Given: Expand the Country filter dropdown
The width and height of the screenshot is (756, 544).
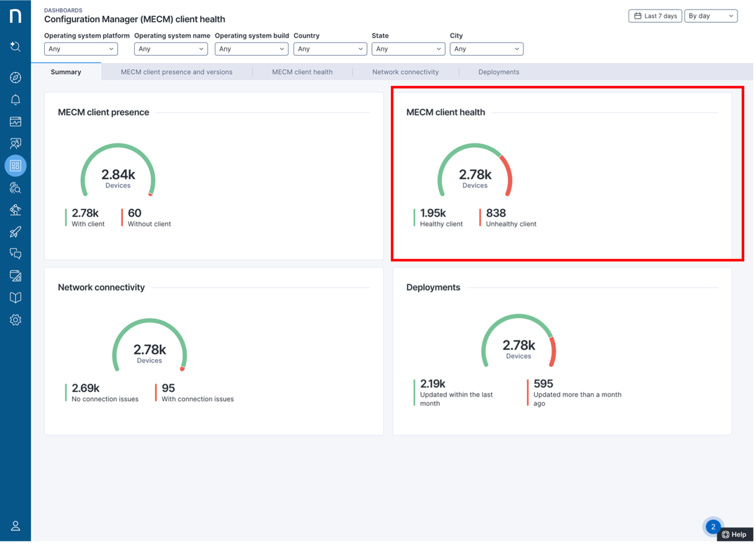Looking at the screenshot, I should tap(330, 48).
